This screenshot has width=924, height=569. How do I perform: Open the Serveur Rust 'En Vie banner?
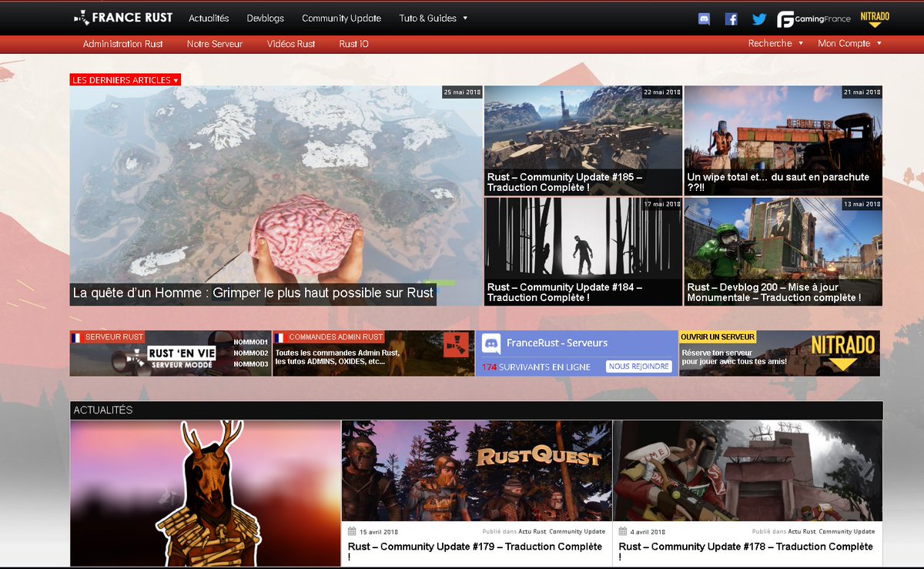[x=170, y=353]
